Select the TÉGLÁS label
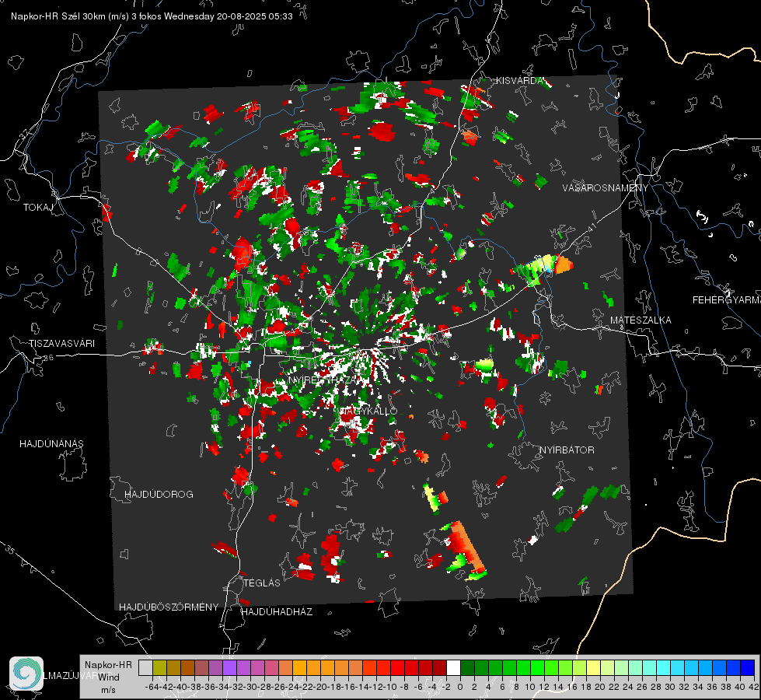Viewport: 761px width, 700px height. (262, 583)
